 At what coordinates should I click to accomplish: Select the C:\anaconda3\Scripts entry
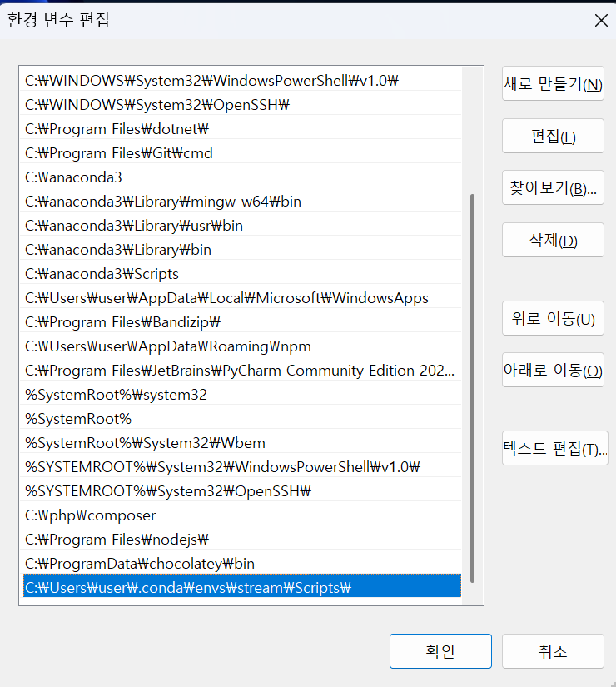(242, 274)
